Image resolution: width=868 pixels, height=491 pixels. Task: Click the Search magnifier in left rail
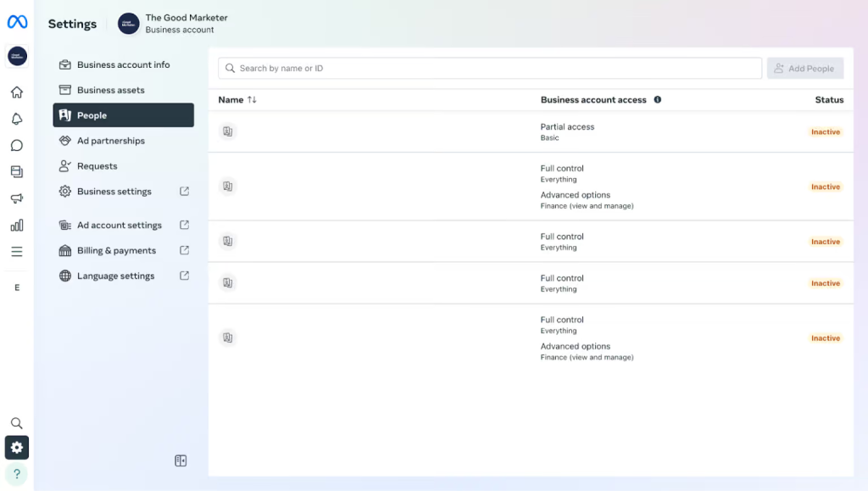click(17, 423)
